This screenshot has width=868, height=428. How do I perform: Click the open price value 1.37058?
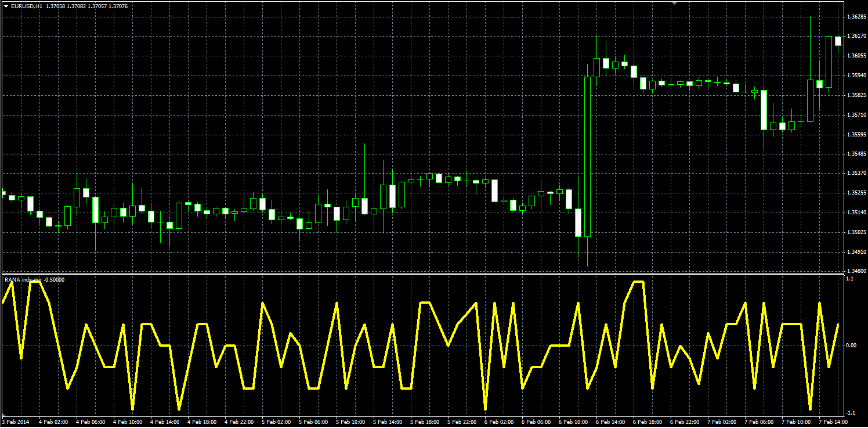(56, 6)
